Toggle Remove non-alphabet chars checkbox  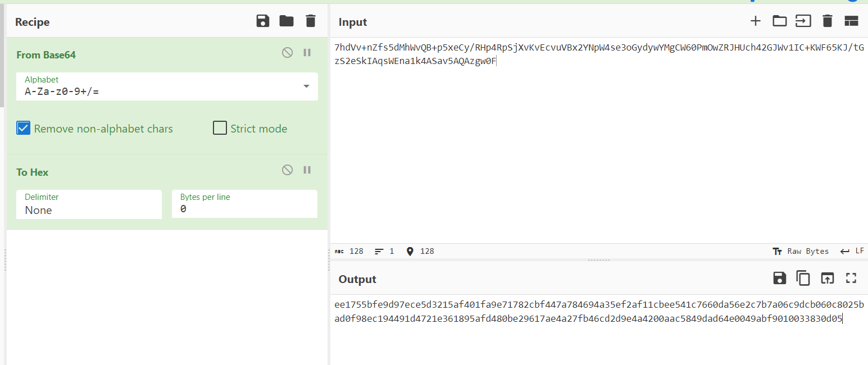pos(23,128)
